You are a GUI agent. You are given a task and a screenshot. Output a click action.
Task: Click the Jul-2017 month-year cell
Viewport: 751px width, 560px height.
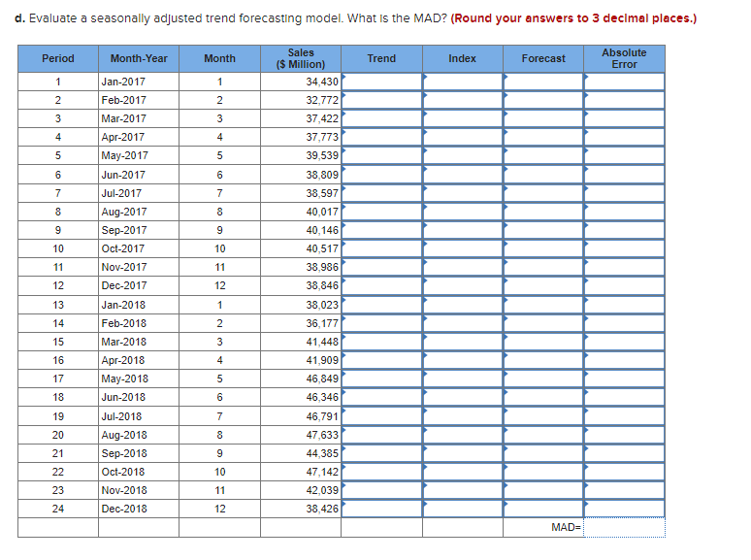click(x=139, y=193)
